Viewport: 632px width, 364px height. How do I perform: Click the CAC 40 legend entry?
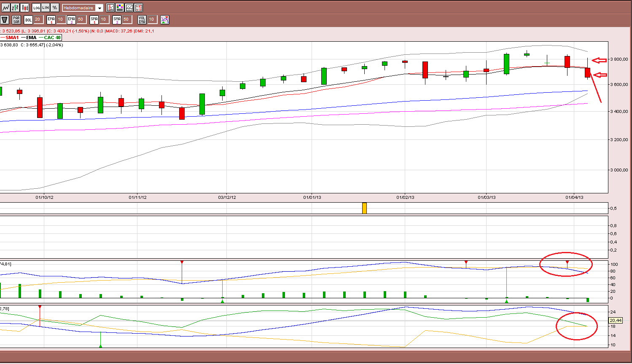tap(50, 37)
